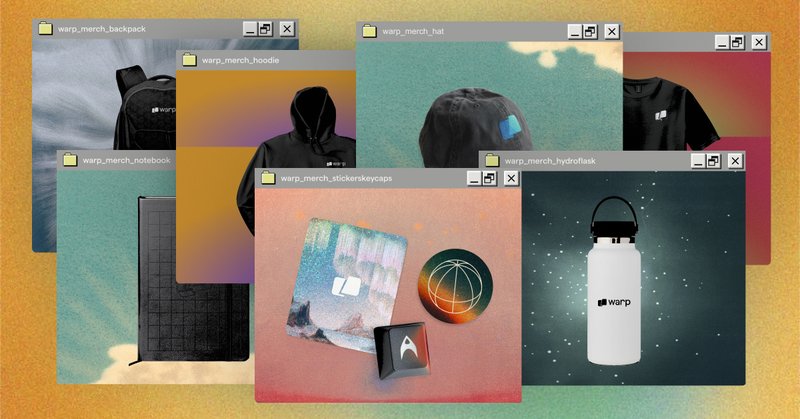800x419 pixels.
Task: Close the warp_merch_hydroflask window
Action: click(x=735, y=161)
